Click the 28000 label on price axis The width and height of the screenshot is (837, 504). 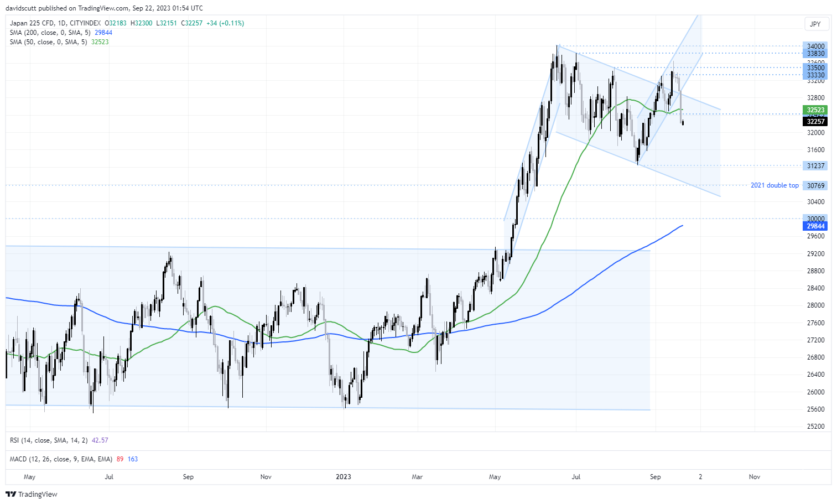pyautogui.click(x=815, y=305)
